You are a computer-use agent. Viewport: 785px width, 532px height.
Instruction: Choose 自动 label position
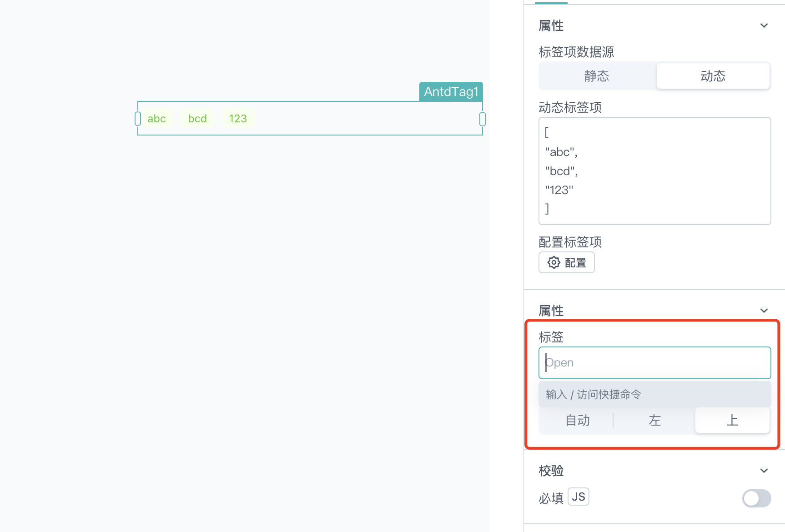pos(578,420)
